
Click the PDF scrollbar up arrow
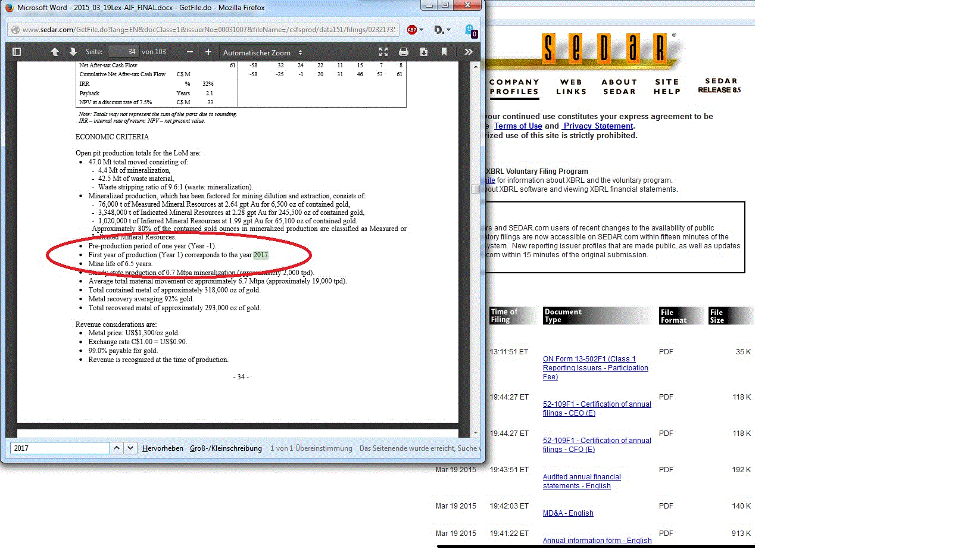pos(475,66)
